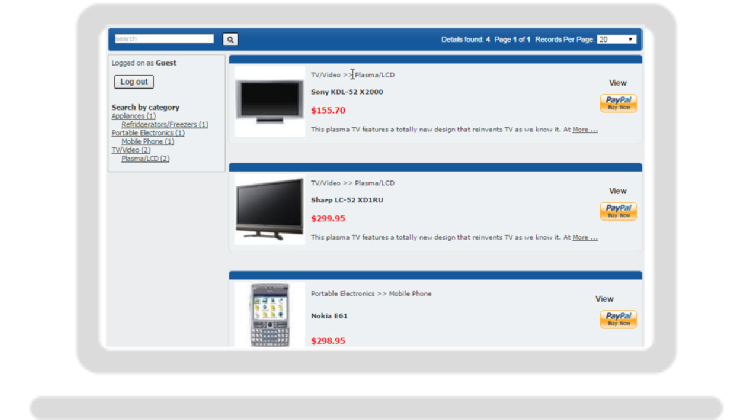750x420 pixels.
Task: Click More link in Sharp description
Action: click(585, 237)
